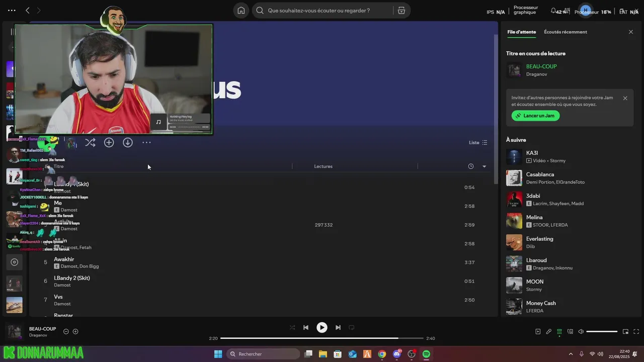
Task: Click the duration clock column header
Action: [x=471, y=166]
